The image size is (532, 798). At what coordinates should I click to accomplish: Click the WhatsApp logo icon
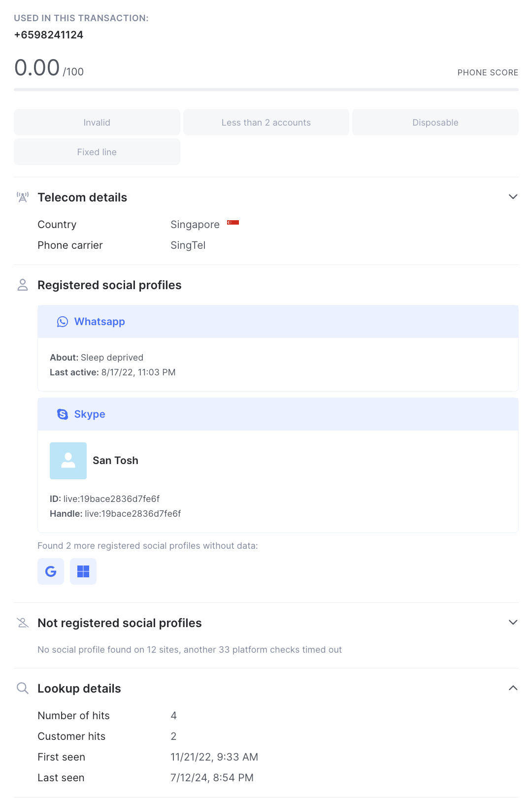[x=63, y=322]
